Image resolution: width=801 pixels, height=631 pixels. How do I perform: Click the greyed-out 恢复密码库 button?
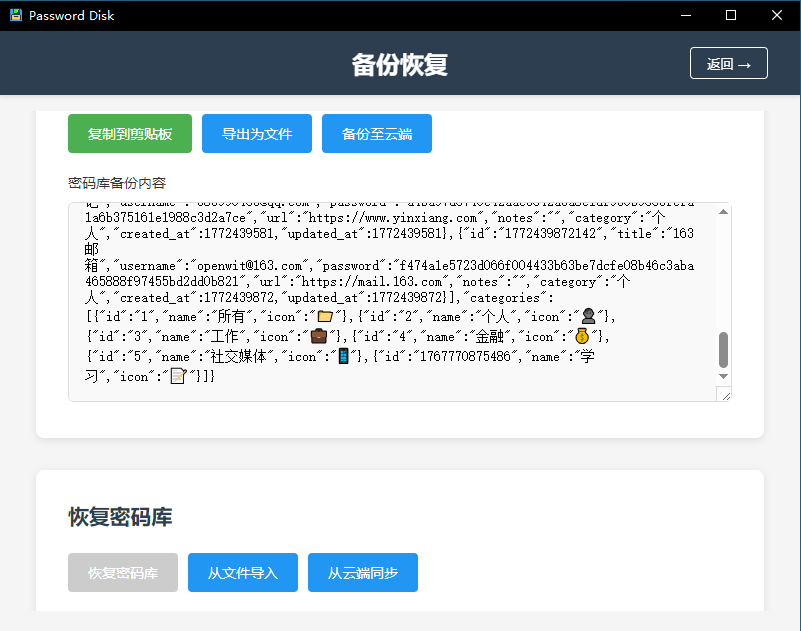point(123,573)
